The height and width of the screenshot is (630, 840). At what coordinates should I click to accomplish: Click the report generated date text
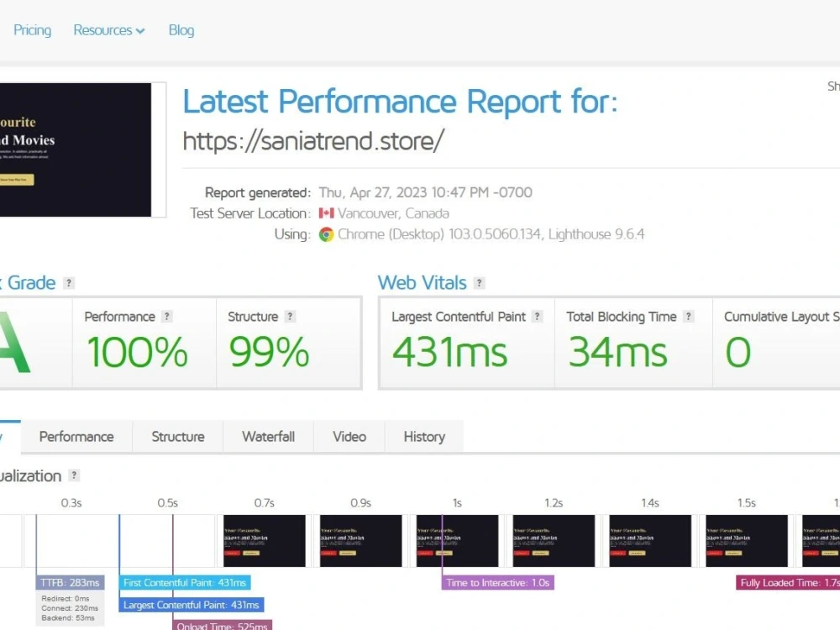(425, 192)
